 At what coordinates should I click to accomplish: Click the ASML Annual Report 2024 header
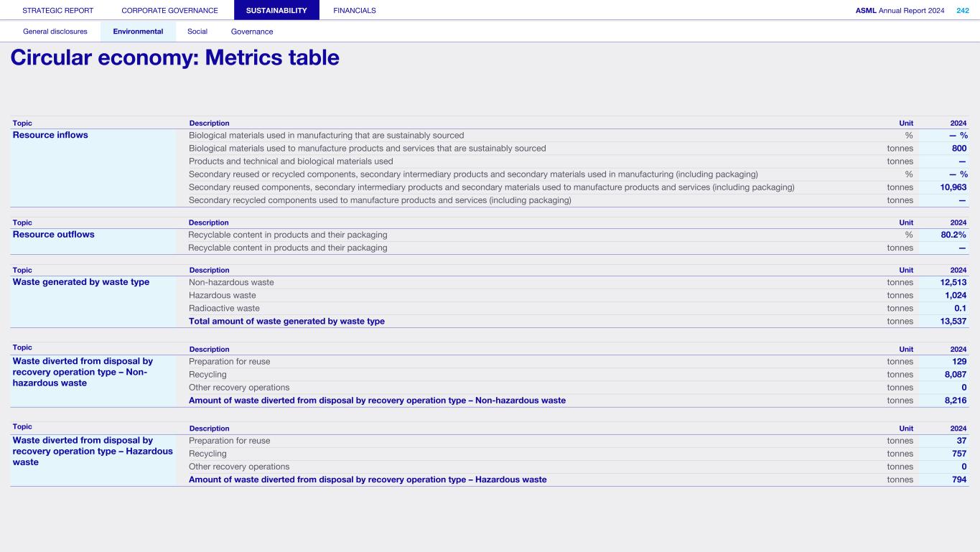click(x=900, y=11)
